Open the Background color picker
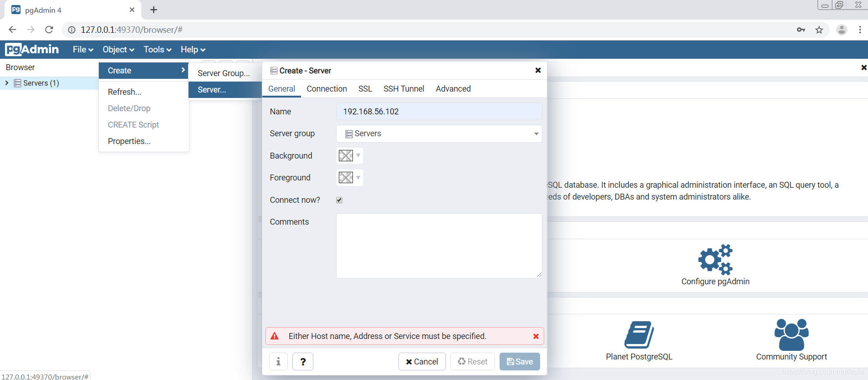 (x=349, y=155)
